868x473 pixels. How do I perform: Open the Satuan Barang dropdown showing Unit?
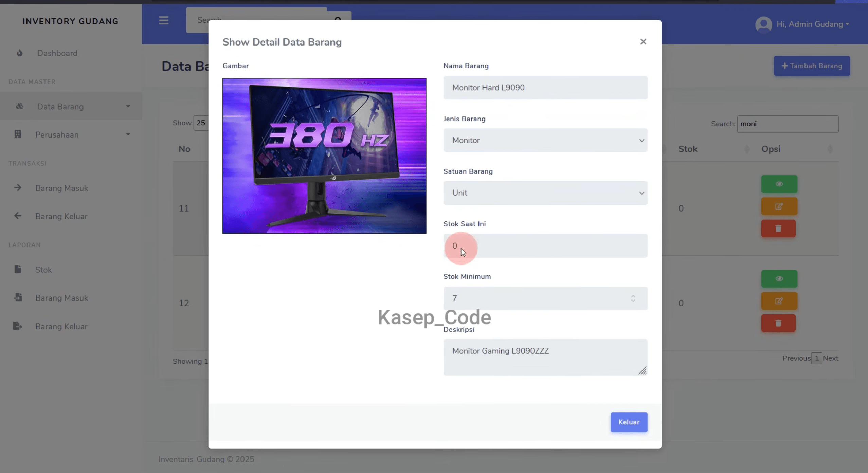pyautogui.click(x=545, y=193)
